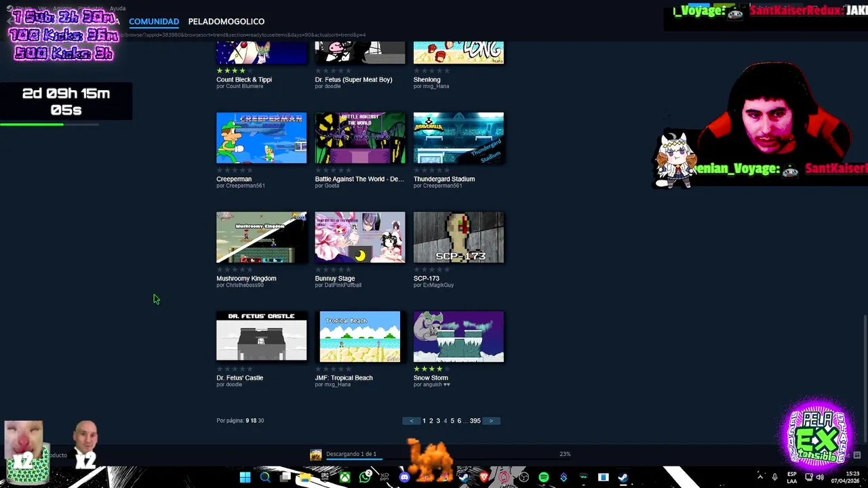Screen dimensions: 868x488
Task: Open Mushroomy Kingdom thumbnail
Action: click(x=261, y=237)
